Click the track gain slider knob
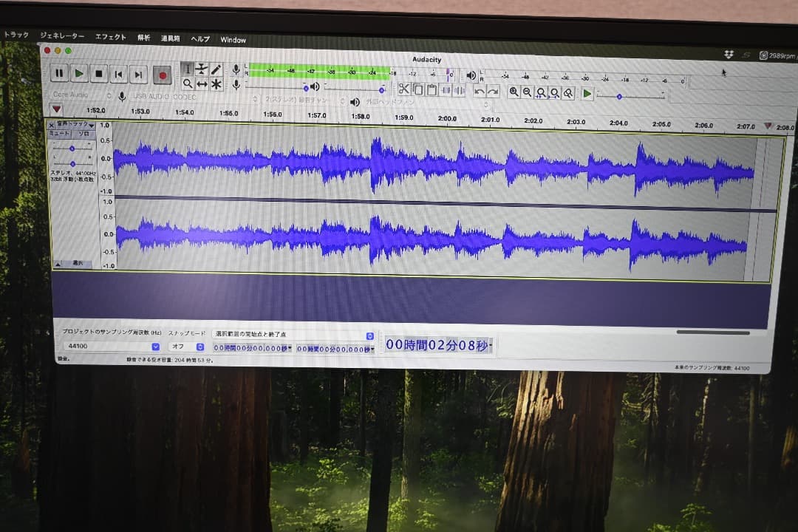The height and width of the screenshot is (532, 798). click(x=72, y=148)
